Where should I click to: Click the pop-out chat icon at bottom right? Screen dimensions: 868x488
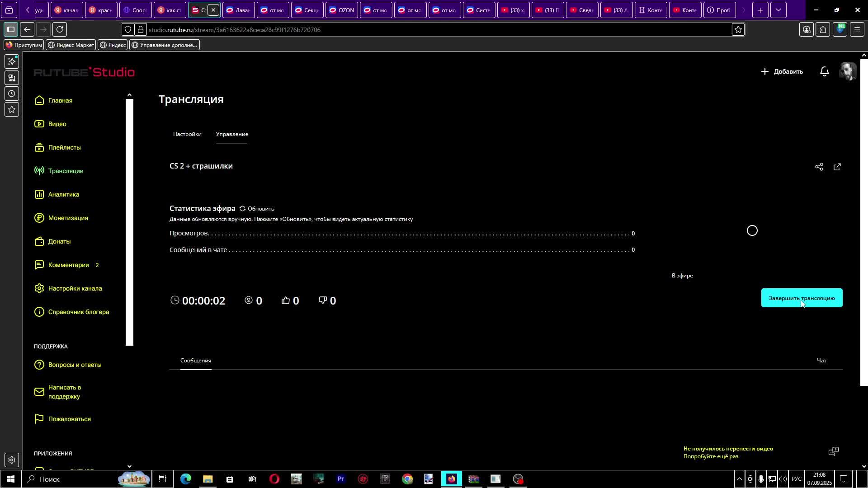(x=833, y=451)
